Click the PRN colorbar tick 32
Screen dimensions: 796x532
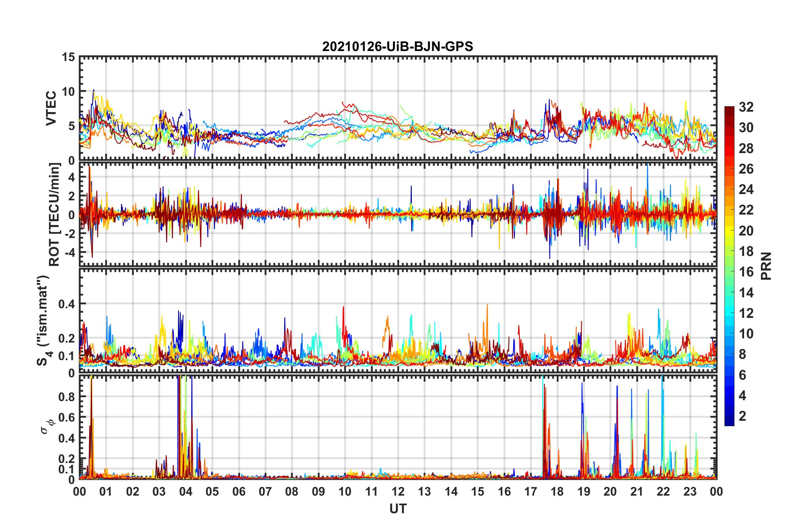tap(746, 107)
